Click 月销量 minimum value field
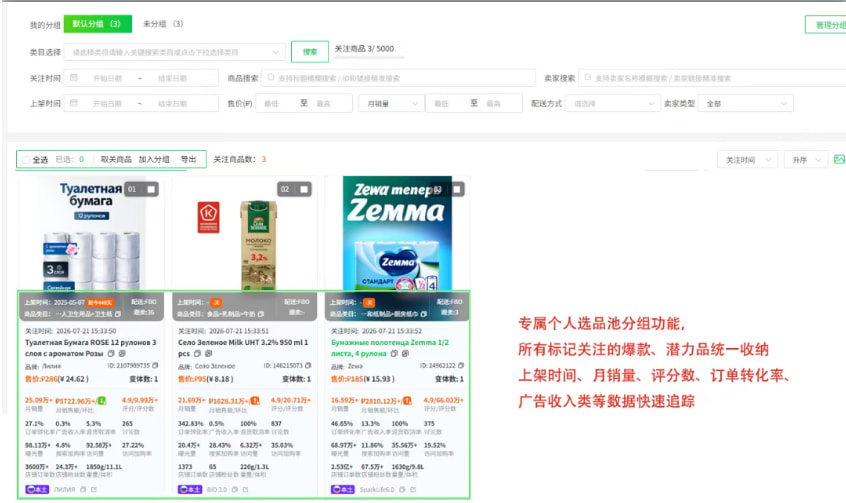846x503 pixels. pyautogui.click(x=441, y=103)
